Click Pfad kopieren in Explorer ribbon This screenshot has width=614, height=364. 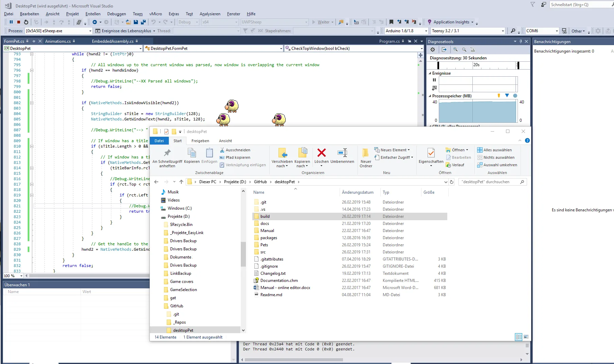[x=235, y=157]
